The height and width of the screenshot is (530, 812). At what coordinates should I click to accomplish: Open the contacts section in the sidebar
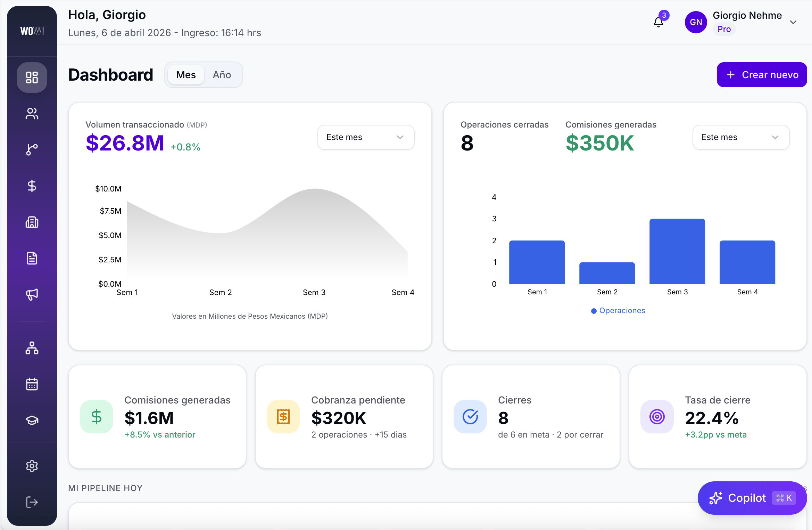coord(32,114)
